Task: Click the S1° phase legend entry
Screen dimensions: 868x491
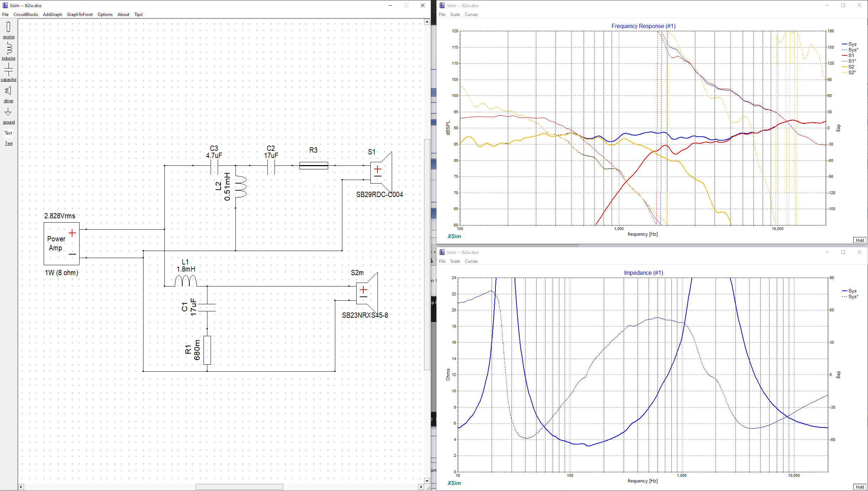Action: (849, 61)
